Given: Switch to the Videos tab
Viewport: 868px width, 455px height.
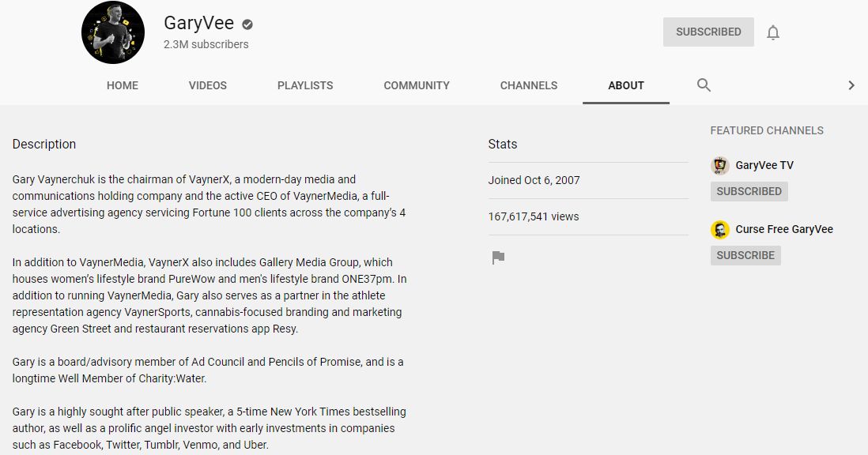Looking at the screenshot, I should [x=208, y=85].
